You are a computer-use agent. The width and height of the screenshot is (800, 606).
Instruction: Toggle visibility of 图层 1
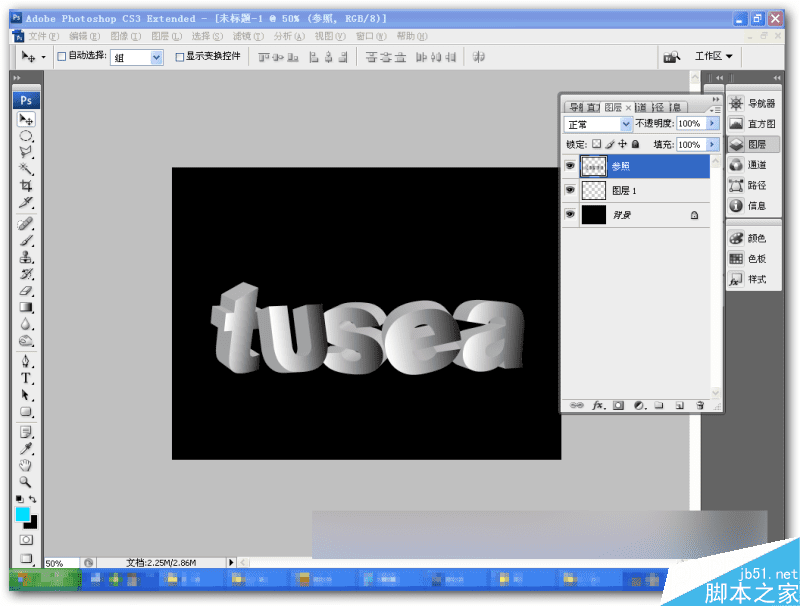[570, 190]
